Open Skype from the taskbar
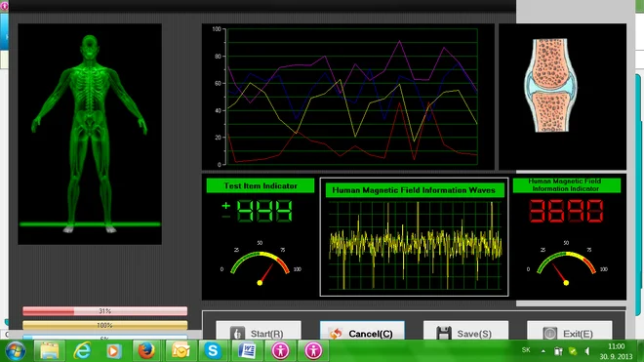Image resolution: width=644 pixels, height=362 pixels. tap(213, 351)
